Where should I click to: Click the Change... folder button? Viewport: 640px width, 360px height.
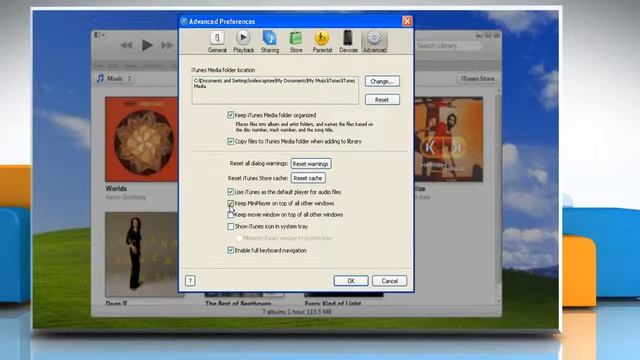point(382,81)
